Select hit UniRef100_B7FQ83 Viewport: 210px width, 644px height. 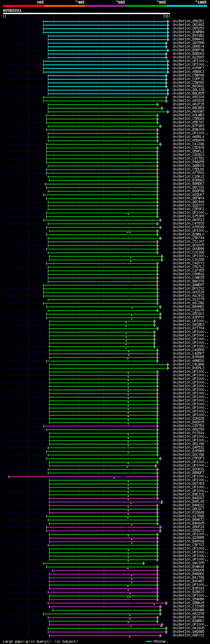pos(188,126)
